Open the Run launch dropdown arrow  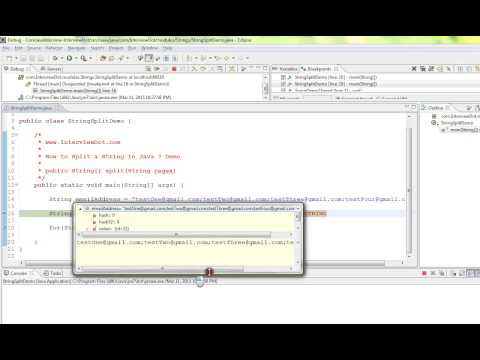[x=76, y=58]
